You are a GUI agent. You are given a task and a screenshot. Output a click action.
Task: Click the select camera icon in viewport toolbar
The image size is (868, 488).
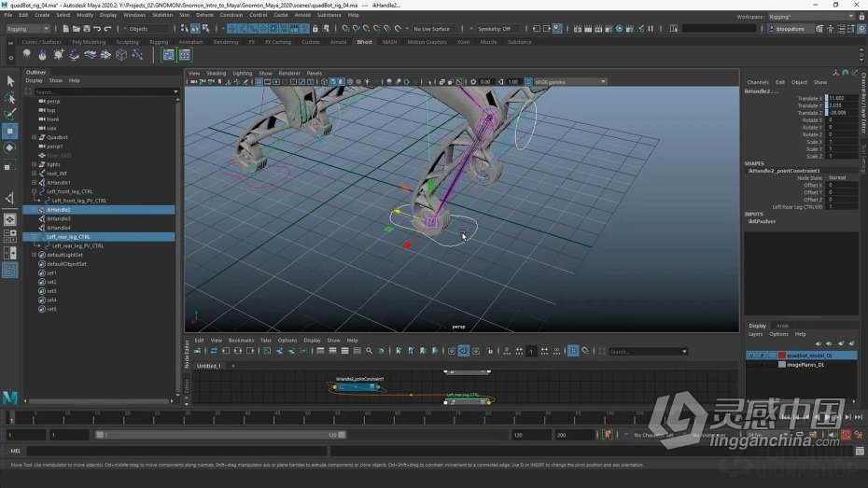click(x=193, y=82)
